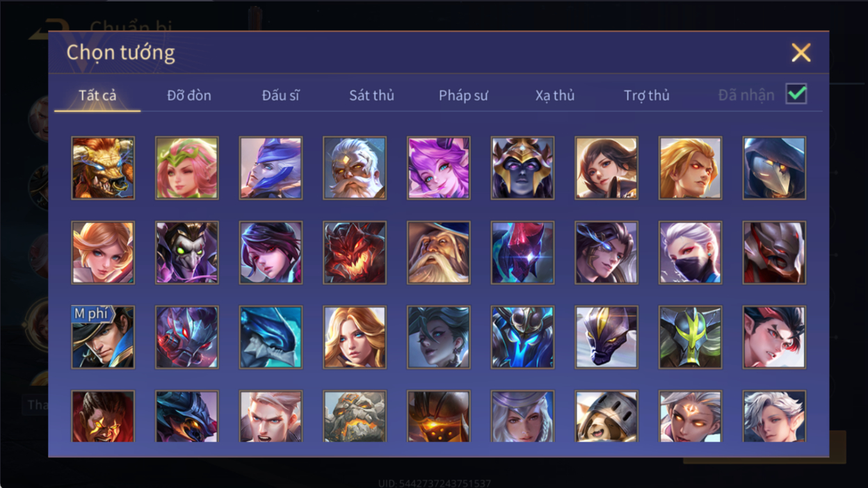Switch to the 'Đỡ đòn' tab
868x488 pixels.
pos(189,95)
